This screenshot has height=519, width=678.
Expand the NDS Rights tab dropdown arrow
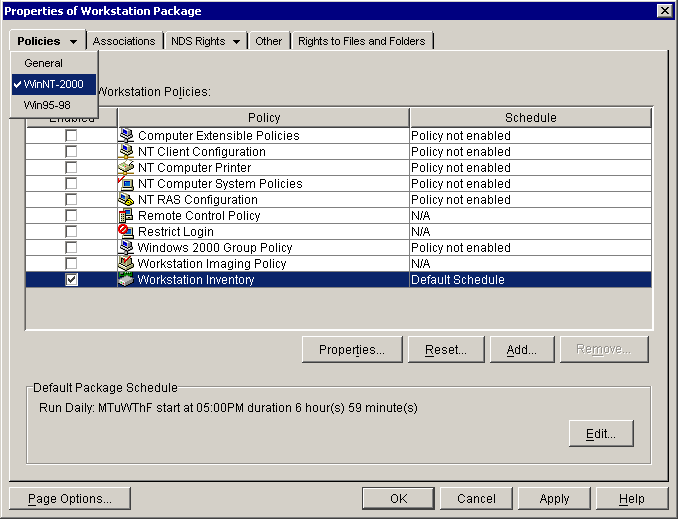(x=237, y=42)
